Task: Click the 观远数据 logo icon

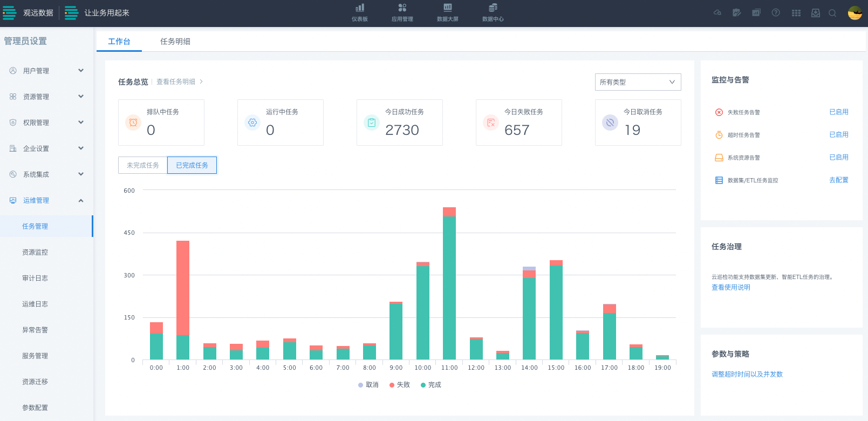Action: (10, 13)
